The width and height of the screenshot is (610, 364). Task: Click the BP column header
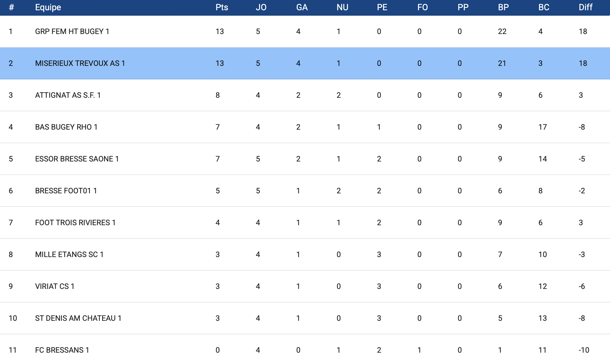503,7
